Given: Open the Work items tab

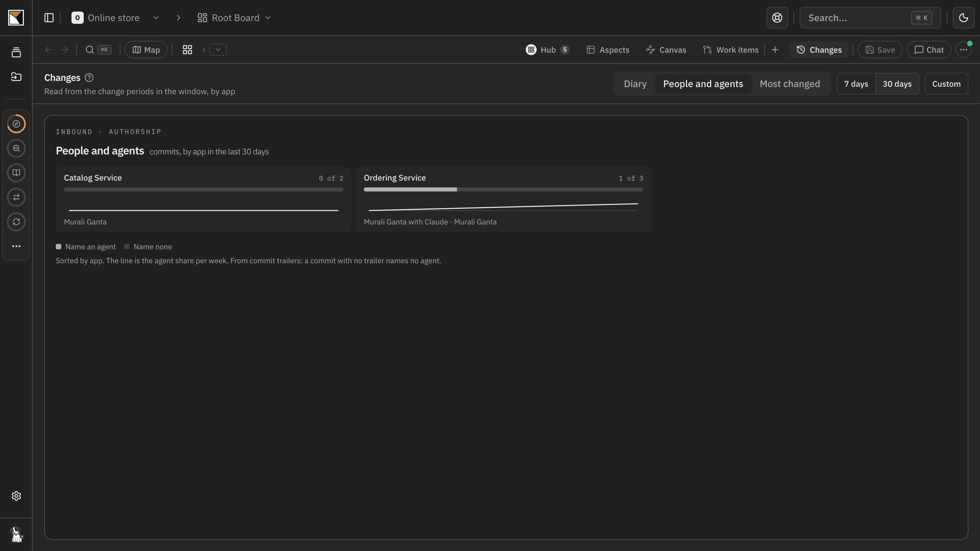Looking at the screenshot, I should tap(731, 50).
